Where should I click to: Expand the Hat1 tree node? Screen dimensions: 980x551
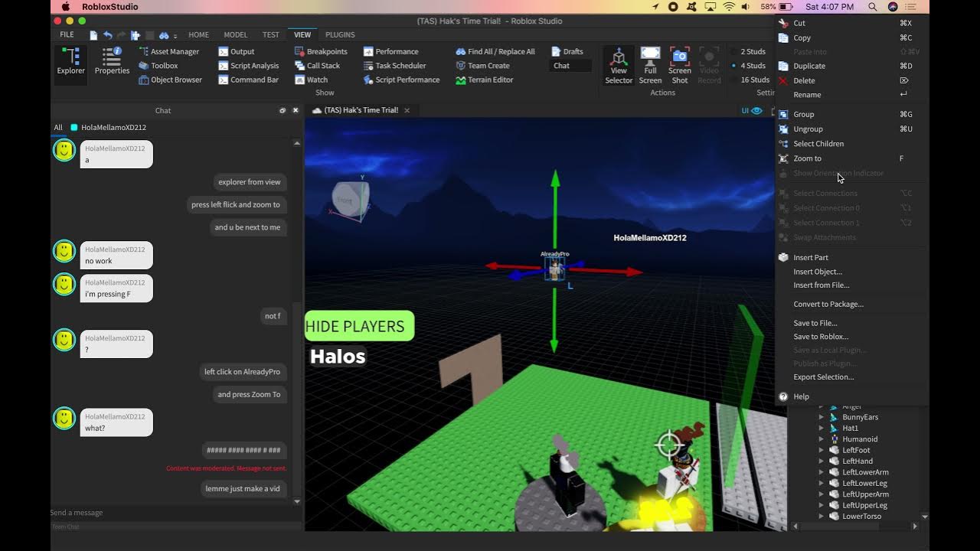pos(822,429)
